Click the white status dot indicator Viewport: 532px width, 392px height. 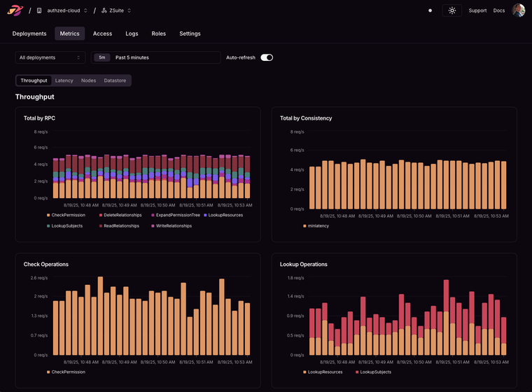coord(430,10)
